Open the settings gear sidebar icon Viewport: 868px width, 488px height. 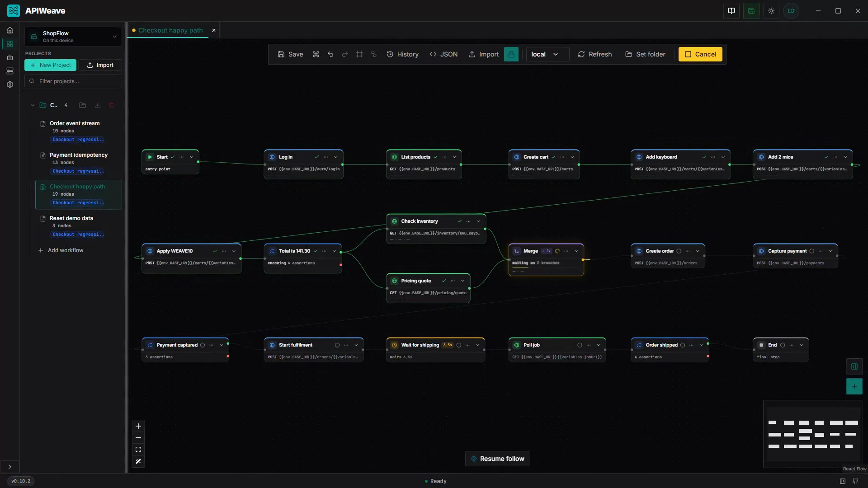tap(10, 84)
